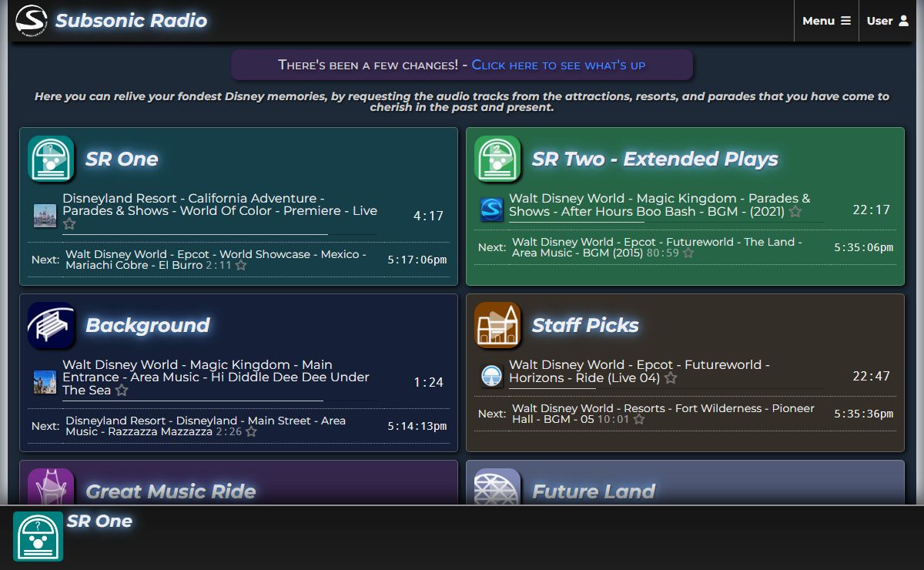The width and height of the screenshot is (924, 570).
Task: Click the 5:35:06pm next start time
Action: [x=864, y=248]
